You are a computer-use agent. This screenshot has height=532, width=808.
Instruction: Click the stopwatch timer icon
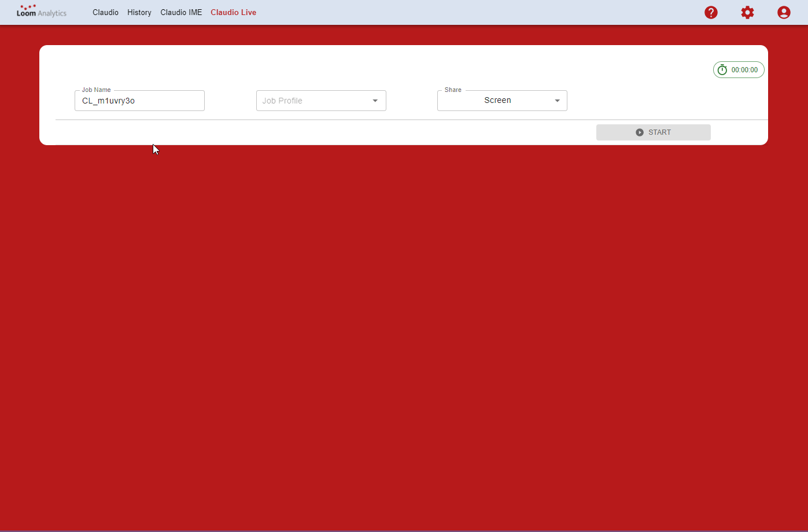tap(722, 69)
